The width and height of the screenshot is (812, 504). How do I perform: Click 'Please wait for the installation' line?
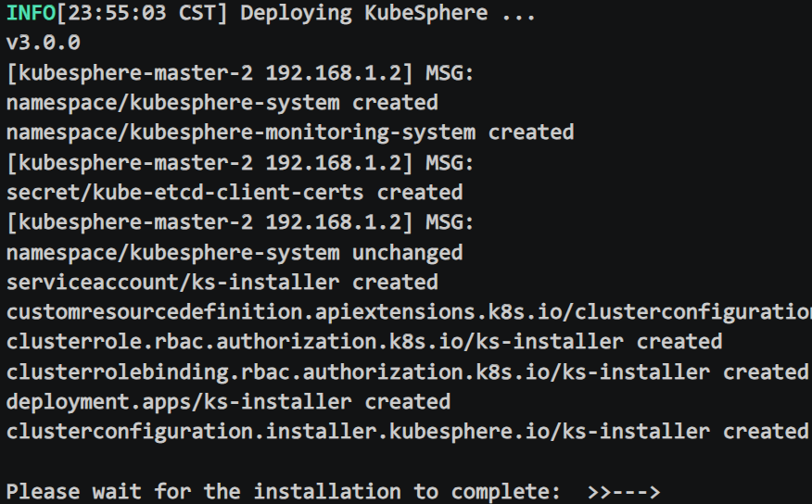point(334,492)
